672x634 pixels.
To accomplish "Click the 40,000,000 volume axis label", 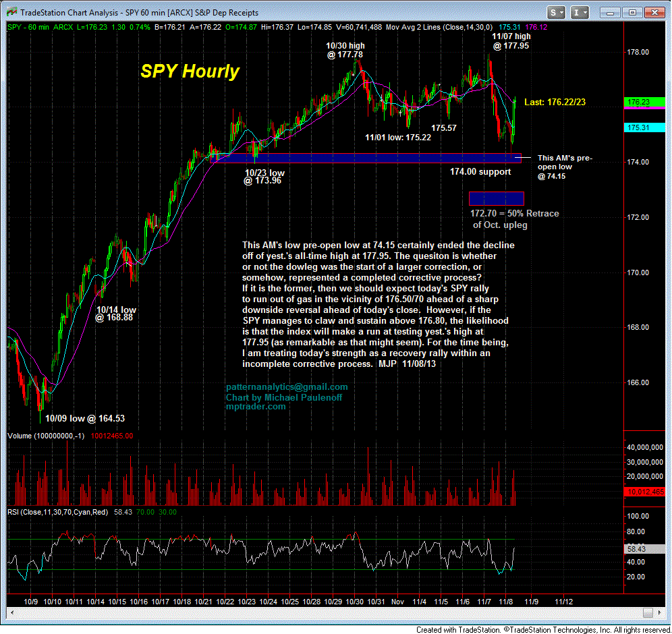I will pyautogui.click(x=644, y=447).
